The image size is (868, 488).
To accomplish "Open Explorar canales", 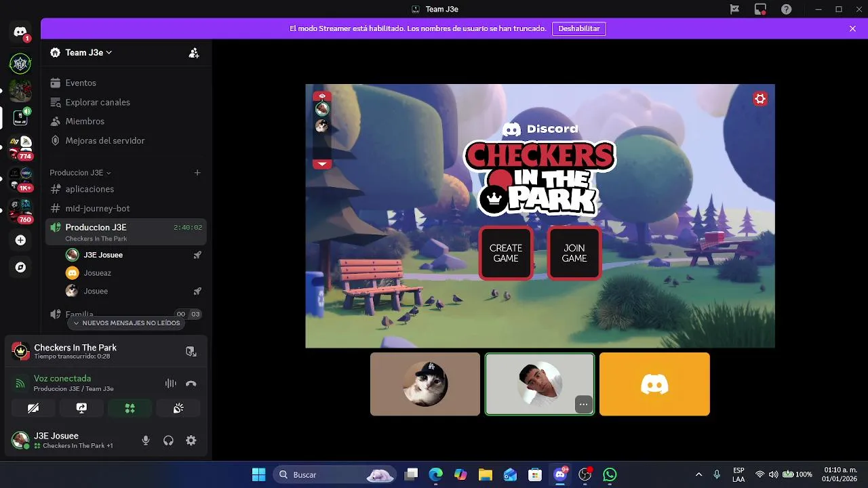I will click(x=126, y=102).
